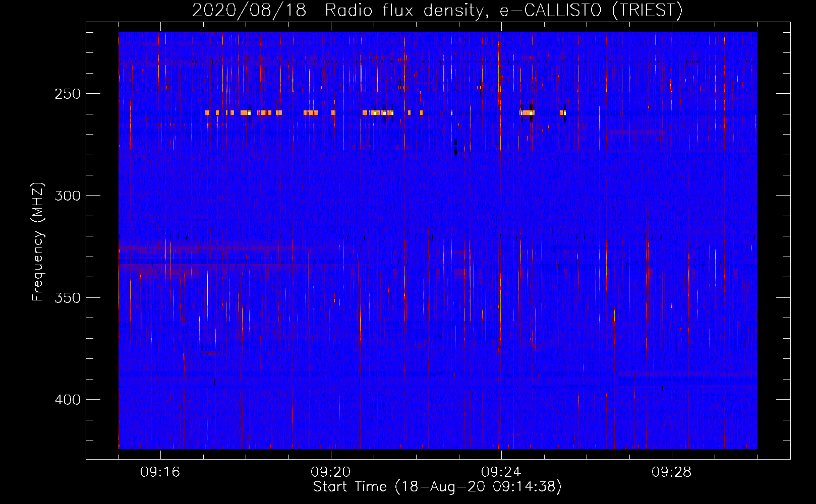
Task: Click the 09:16 time tick label
Action: pos(160,472)
